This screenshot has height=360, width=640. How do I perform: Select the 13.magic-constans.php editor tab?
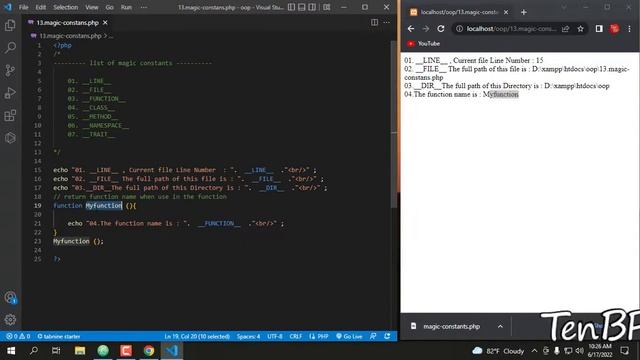coord(67,22)
